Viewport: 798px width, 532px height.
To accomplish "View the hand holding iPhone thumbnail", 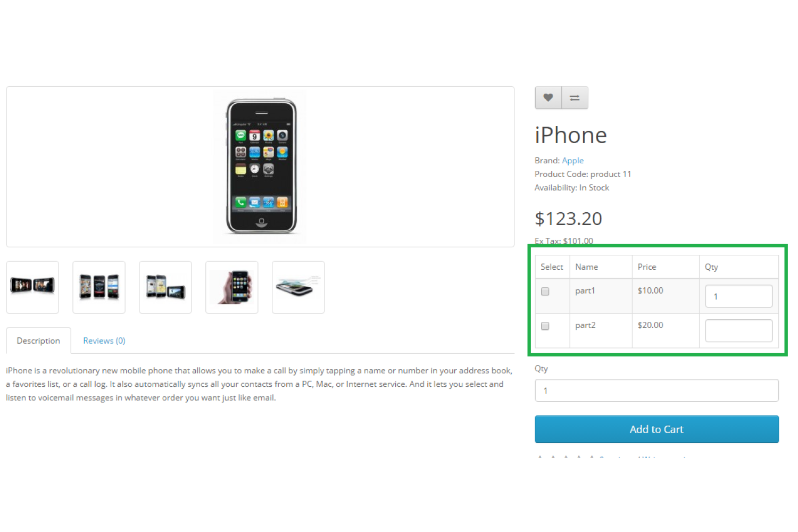I will tap(232, 287).
